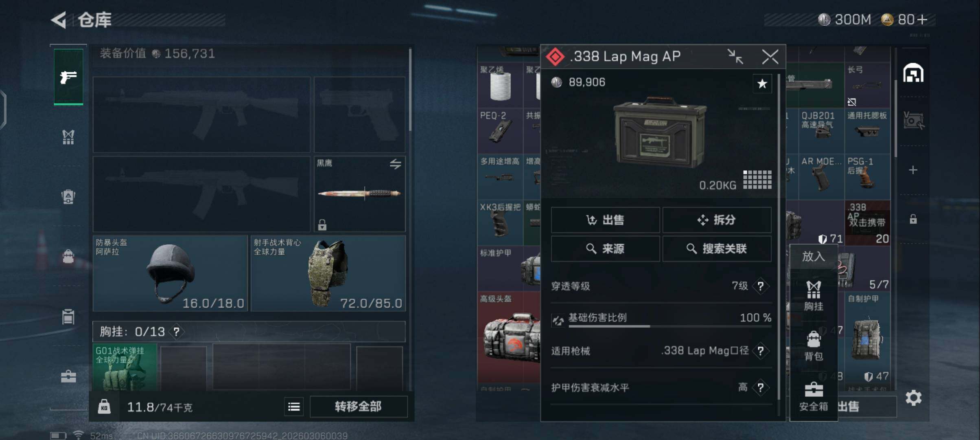The image size is (980, 440).
Task: Choose 胸挂 in the 放入 menu
Action: 813,296
